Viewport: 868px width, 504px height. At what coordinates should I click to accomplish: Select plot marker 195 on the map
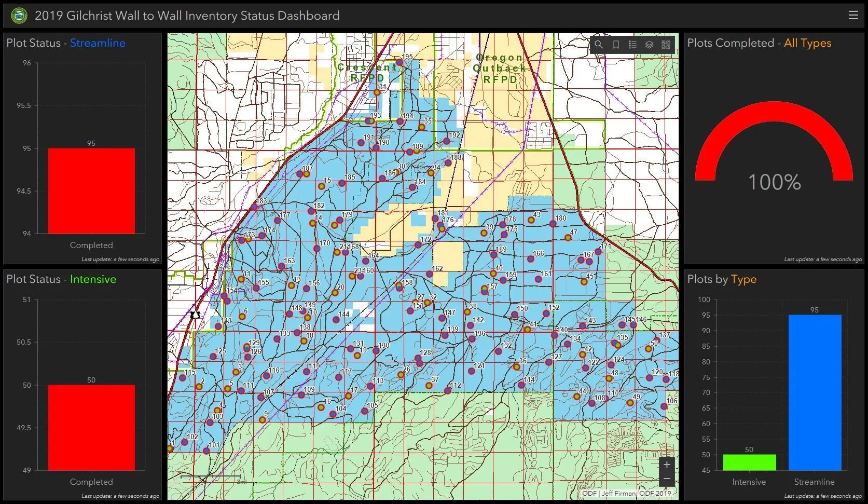399,62
